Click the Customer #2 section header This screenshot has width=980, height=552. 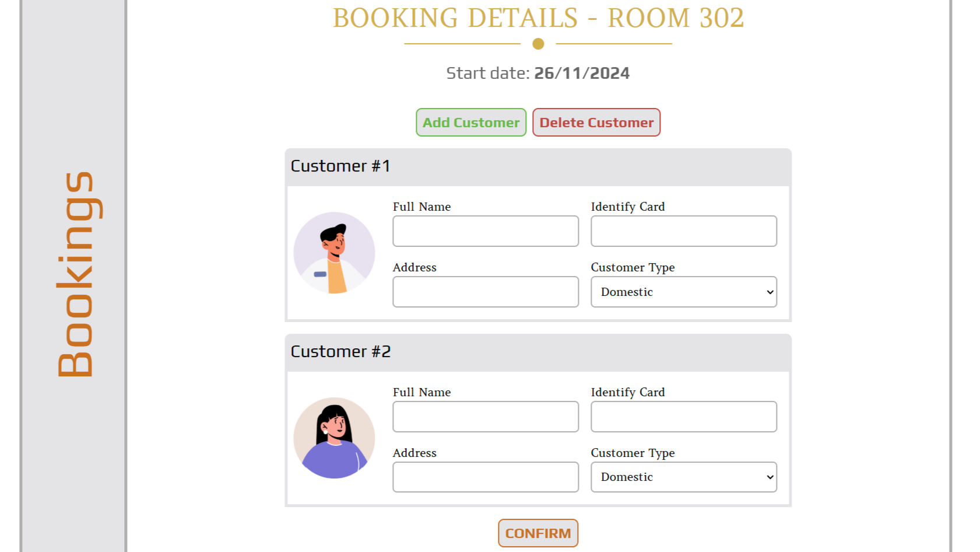pyautogui.click(x=340, y=352)
